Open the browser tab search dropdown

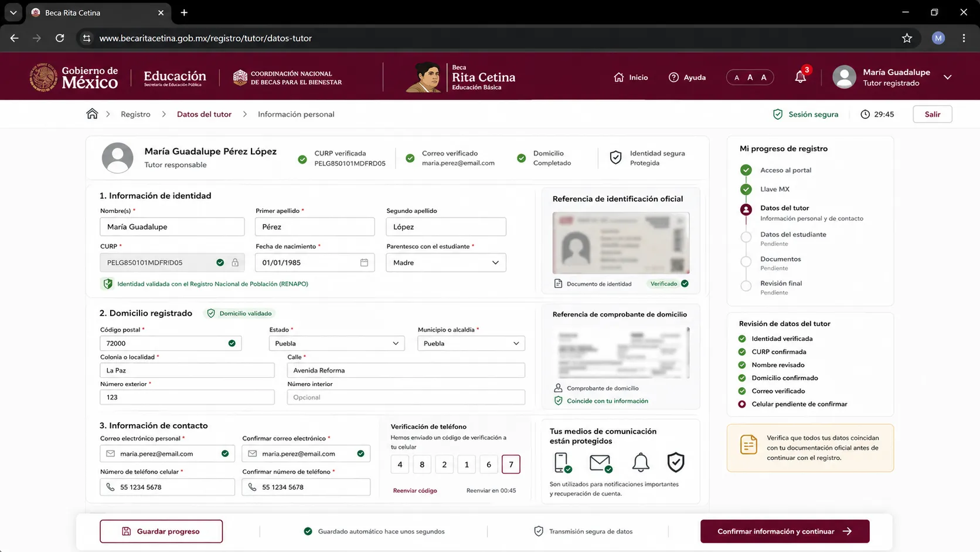coord(13,12)
